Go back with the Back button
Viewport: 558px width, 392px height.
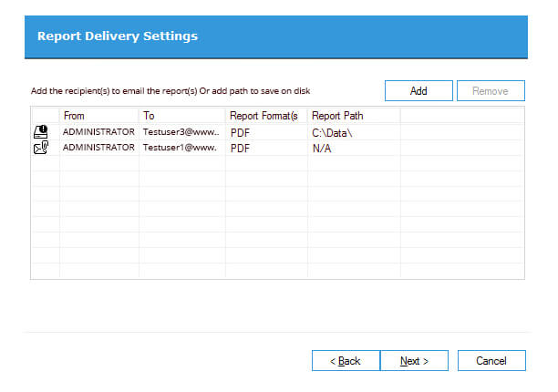346,361
